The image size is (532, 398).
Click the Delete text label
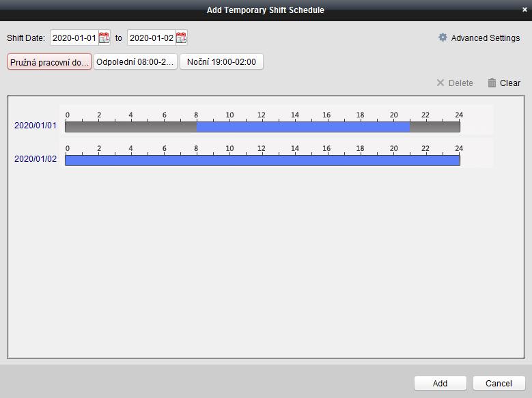coord(460,83)
